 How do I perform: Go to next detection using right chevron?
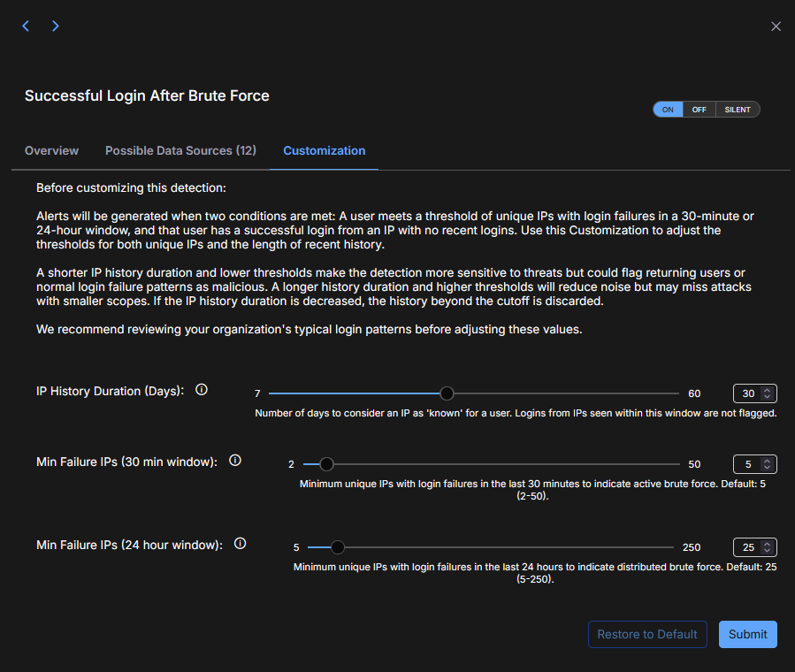[56, 27]
